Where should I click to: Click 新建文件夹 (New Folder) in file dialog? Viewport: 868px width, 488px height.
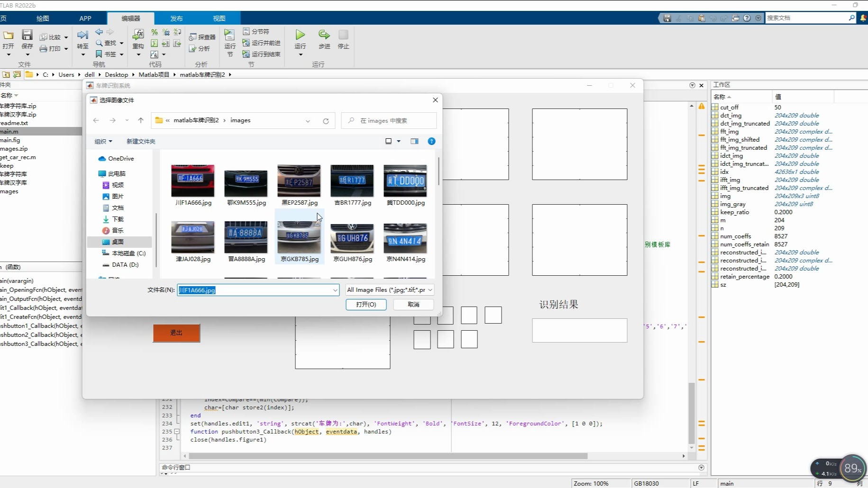click(141, 141)
